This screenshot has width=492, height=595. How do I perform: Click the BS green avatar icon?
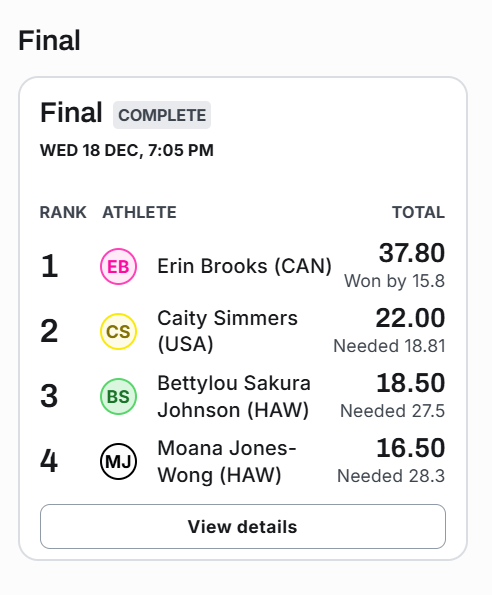pos(118,396)
